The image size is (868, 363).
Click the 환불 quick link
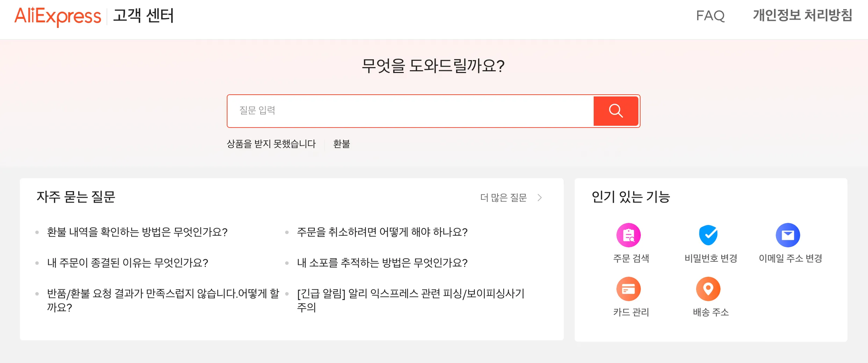click(x=342, y=144)
